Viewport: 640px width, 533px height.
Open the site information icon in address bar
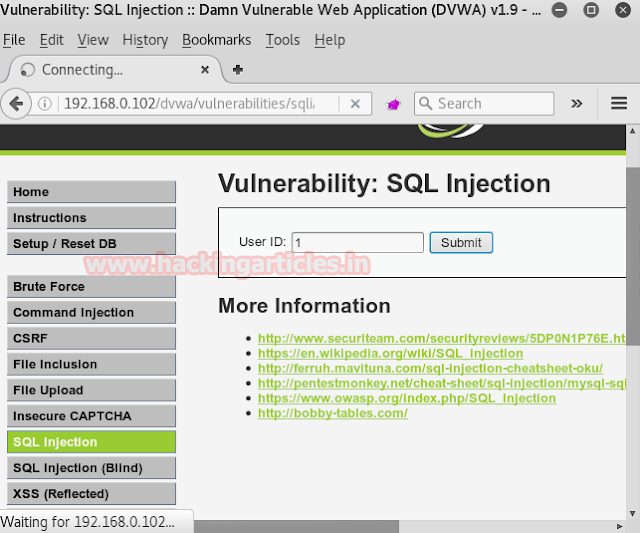(x=45, y=104)
